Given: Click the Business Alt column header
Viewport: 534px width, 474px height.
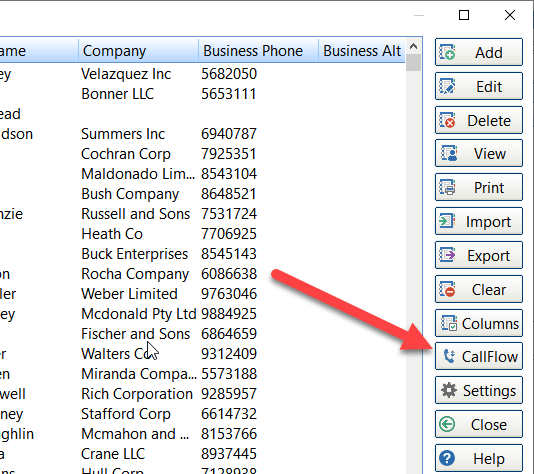Looking at the screenshot, I should (x=362, y=51).
